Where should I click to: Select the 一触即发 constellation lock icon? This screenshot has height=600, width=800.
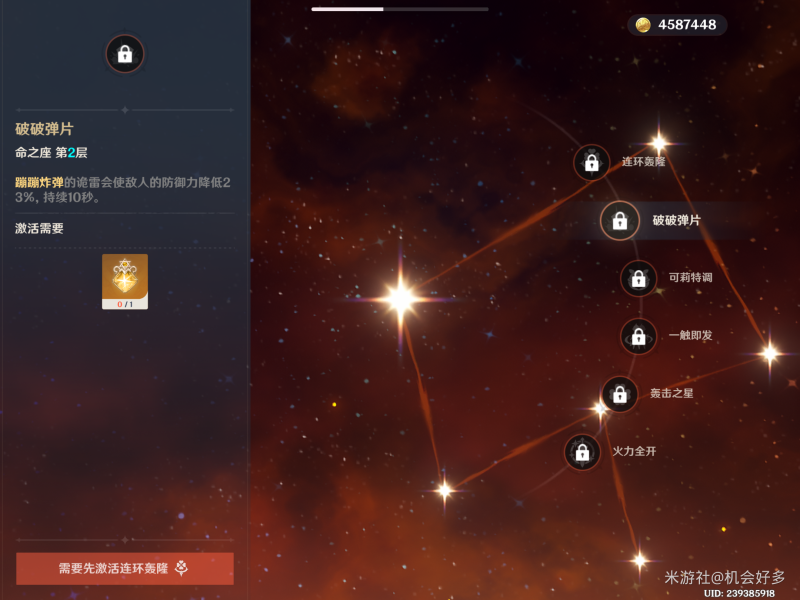(638, 336)
